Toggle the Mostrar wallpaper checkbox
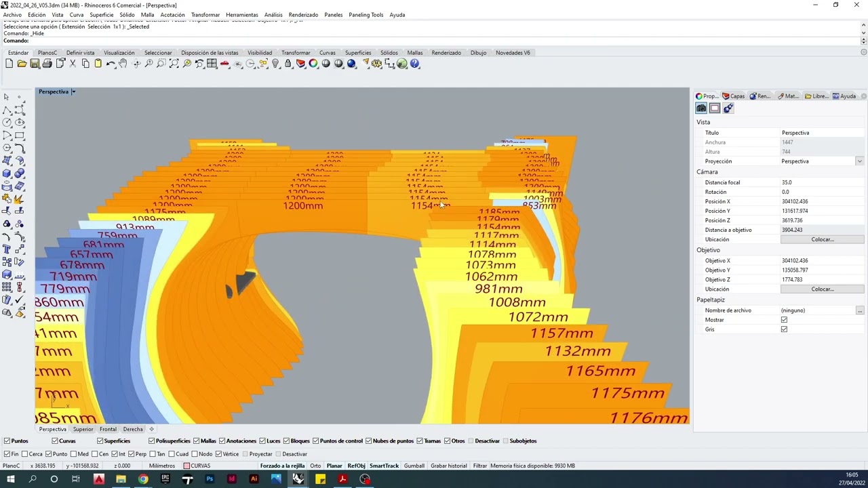This screenshot has height=488, width=868. (x=784, y=320)
